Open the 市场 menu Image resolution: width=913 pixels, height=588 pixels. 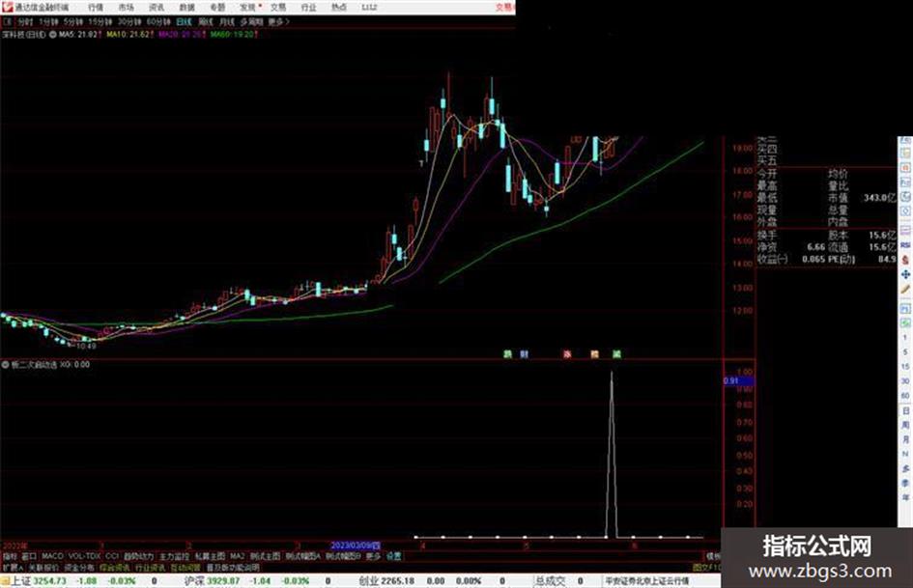(x=126, y=8)
